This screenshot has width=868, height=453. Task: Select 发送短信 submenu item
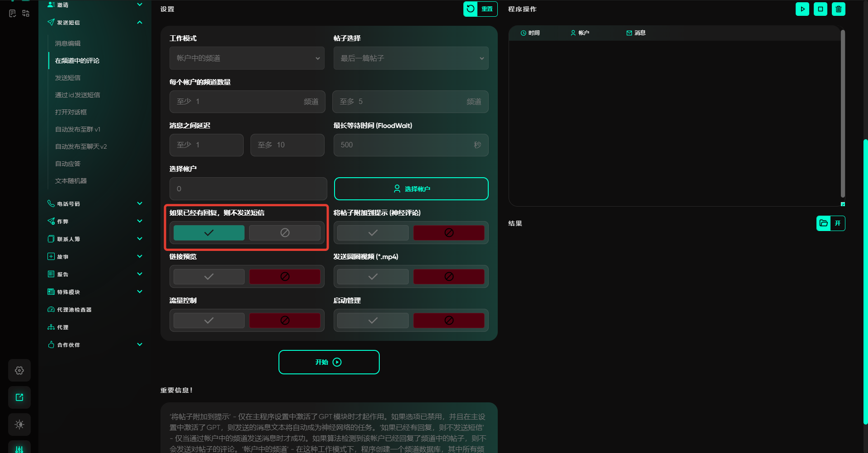(68, 78)
